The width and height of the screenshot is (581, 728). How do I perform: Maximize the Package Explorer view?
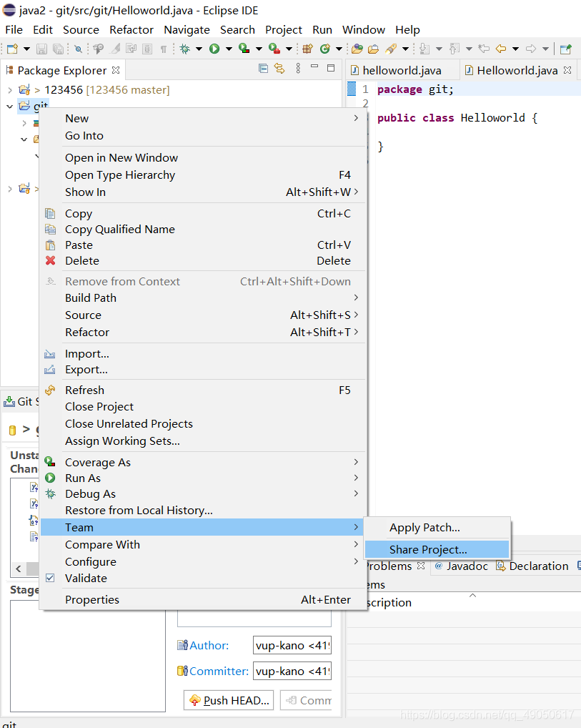(331, 68)
